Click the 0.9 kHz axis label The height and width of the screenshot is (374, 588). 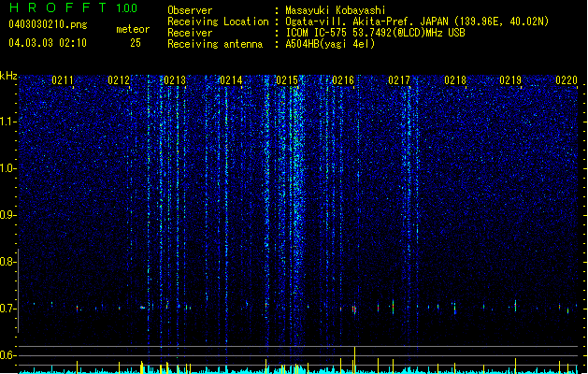click(x=8, y=215)
